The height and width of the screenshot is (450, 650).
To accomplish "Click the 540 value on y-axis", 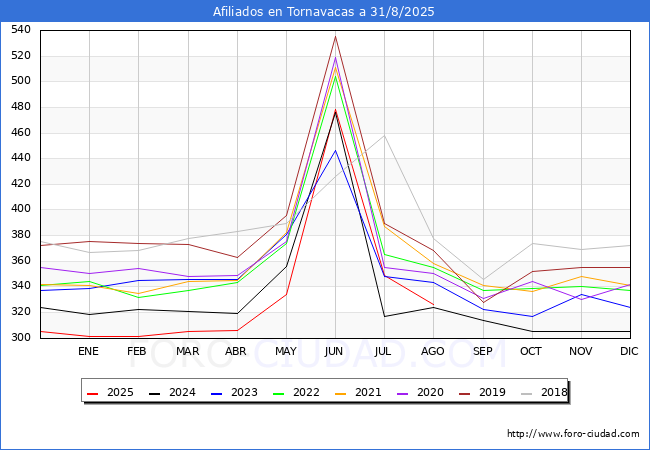I will point(21,30).
